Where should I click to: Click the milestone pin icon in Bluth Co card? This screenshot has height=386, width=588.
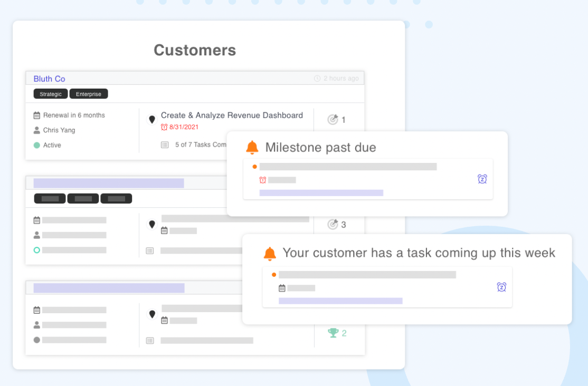(152, 120)
